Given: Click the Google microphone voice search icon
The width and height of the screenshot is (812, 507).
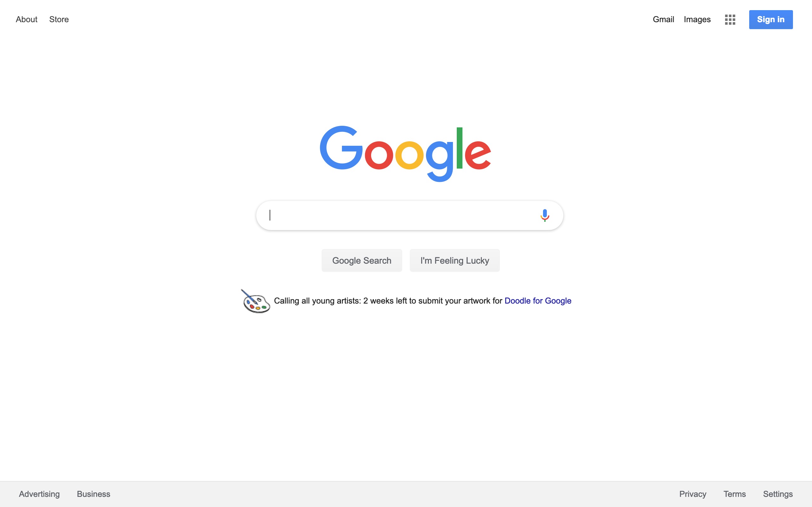Looking at the screenshot, I should [x=544, y=215].
